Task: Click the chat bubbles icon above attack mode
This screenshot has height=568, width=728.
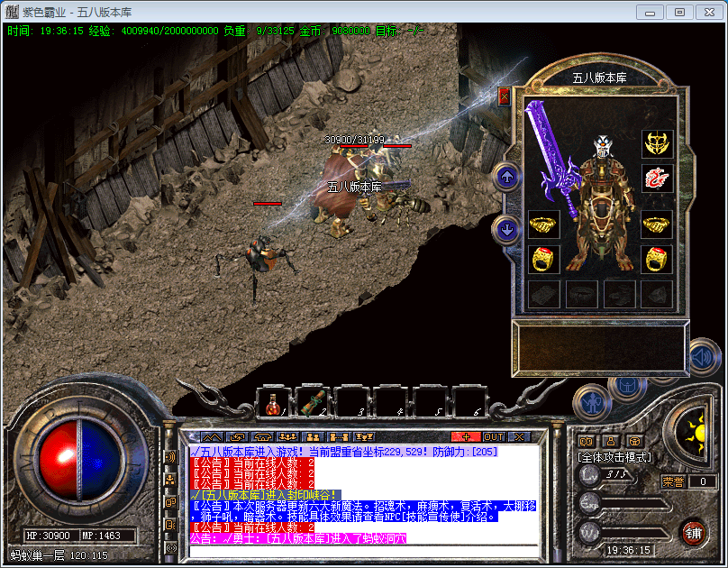Action: coord(586,441)
